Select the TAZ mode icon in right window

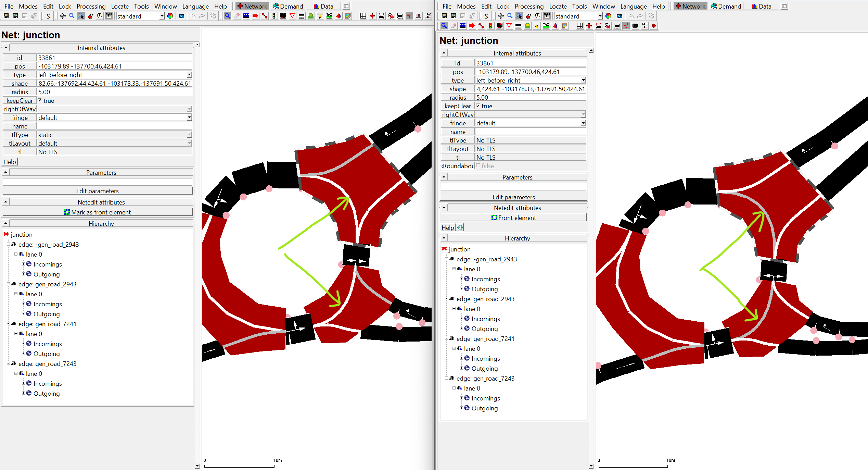pos(546,26)
